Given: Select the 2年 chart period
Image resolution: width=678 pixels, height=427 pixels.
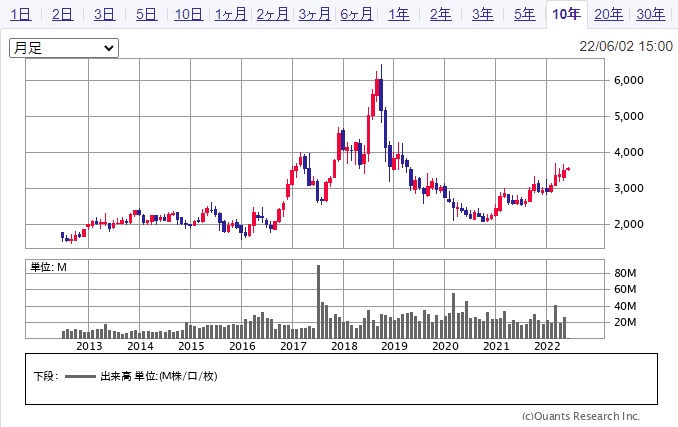Looking at the screenshot, I should [440, 14].
